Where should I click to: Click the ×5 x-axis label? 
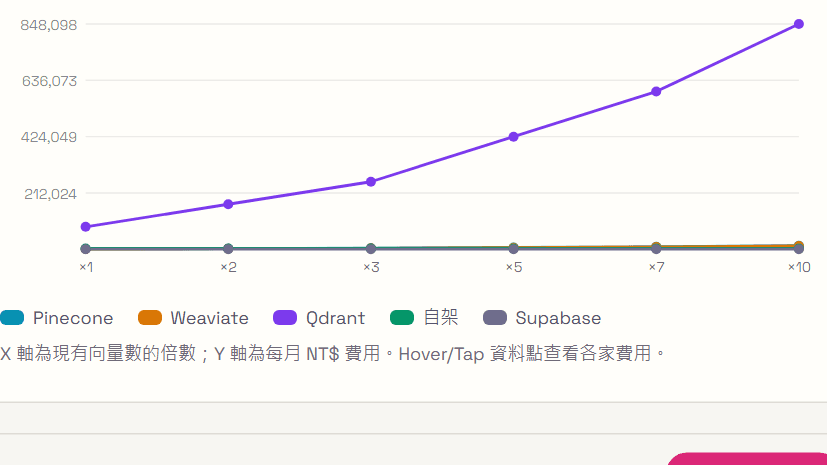[x=514, y=267]
